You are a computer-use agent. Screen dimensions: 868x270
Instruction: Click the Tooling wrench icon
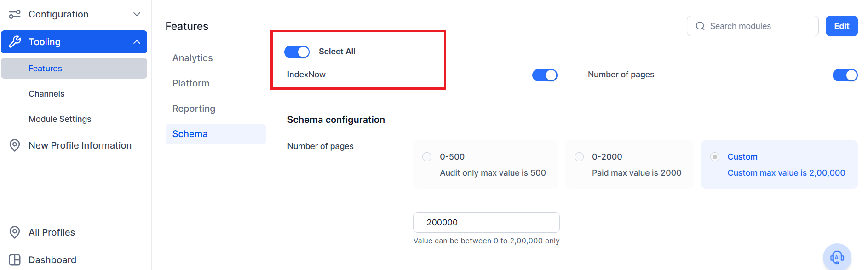pos(15,42)
